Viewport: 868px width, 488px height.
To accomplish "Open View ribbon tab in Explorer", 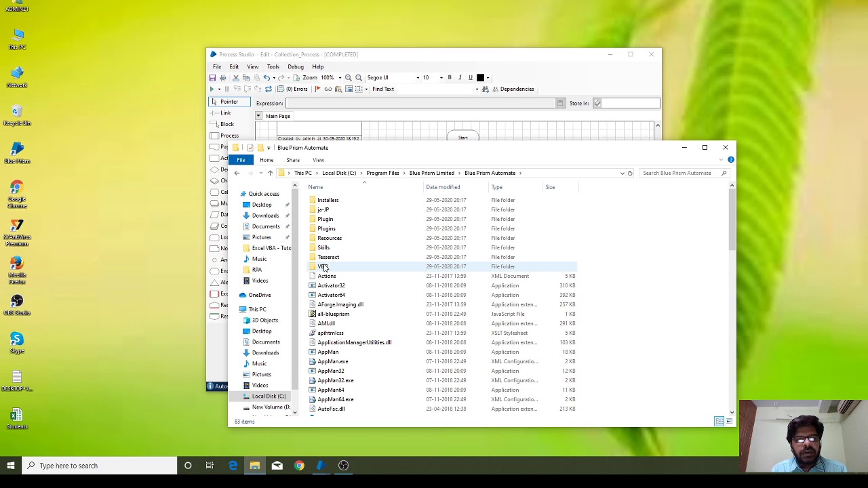I will click(319, 160).
